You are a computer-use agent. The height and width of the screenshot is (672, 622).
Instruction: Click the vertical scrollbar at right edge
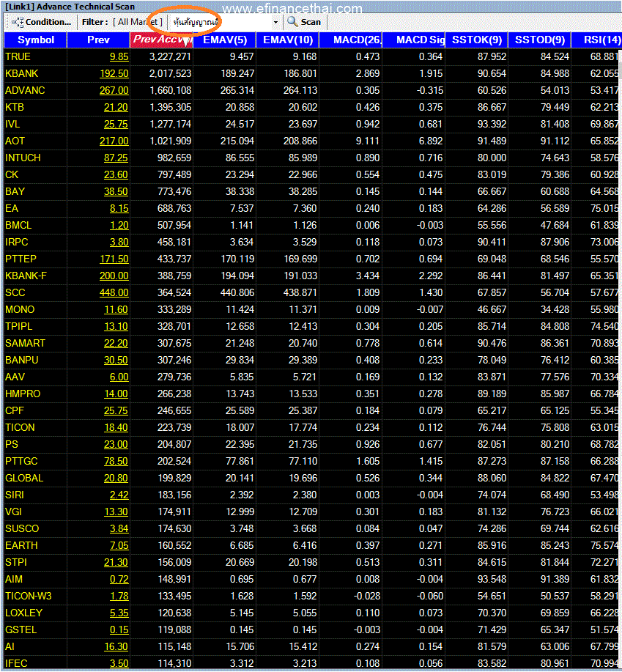[x=620, y=69]
